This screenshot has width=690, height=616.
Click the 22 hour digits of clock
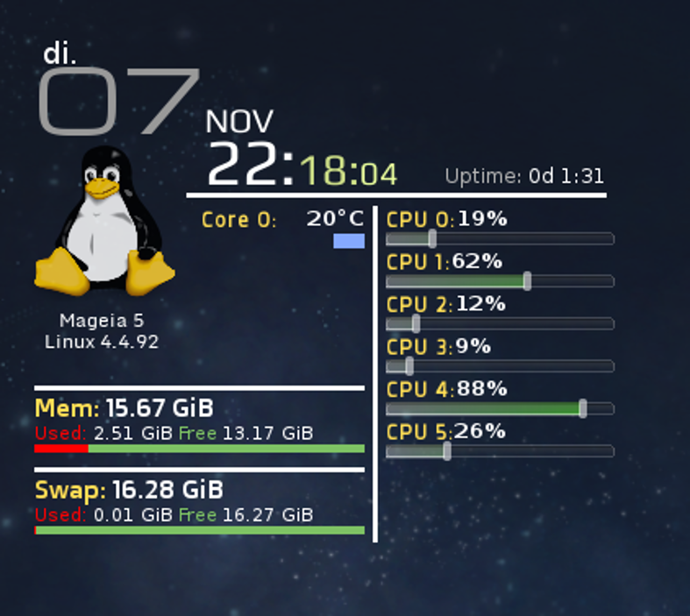point(243,164)
